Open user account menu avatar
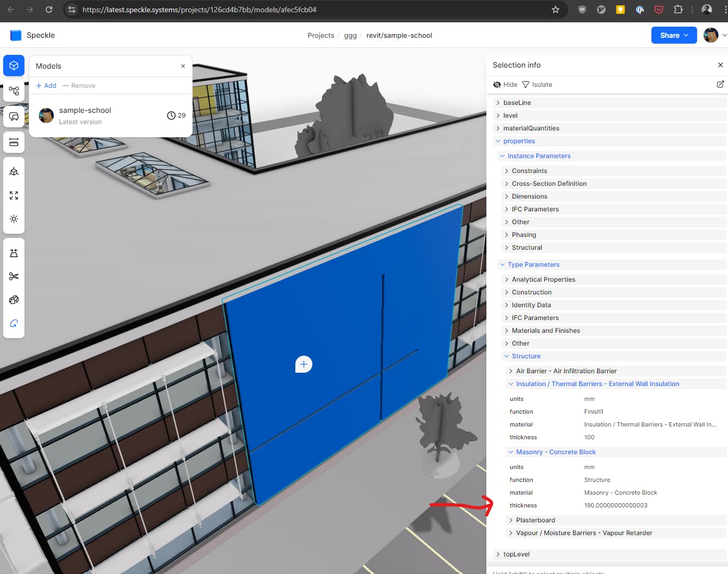Image resolution: width=728 pixels, height=574 pixels. [711, 35]
